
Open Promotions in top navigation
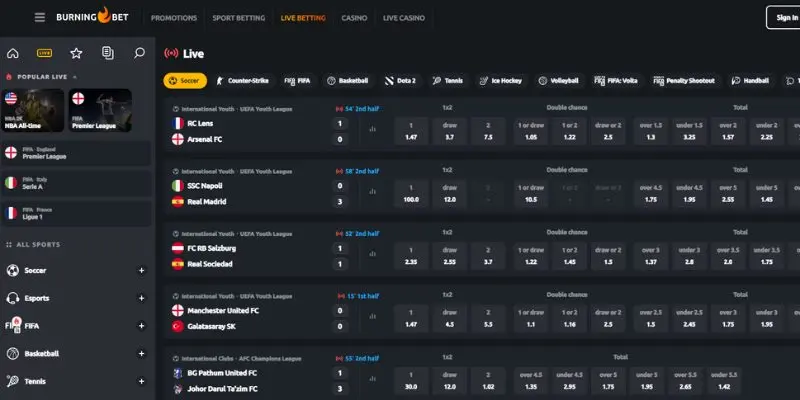[173, 18]
